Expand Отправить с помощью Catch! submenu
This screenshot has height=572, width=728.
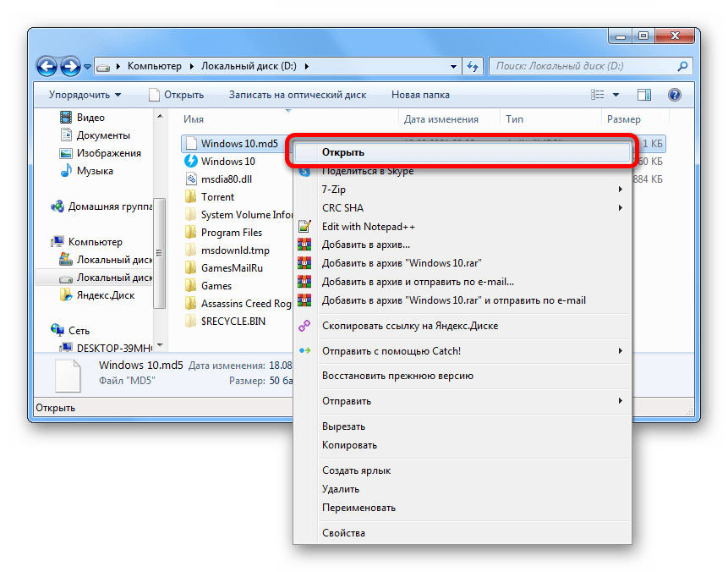[462, 351]
